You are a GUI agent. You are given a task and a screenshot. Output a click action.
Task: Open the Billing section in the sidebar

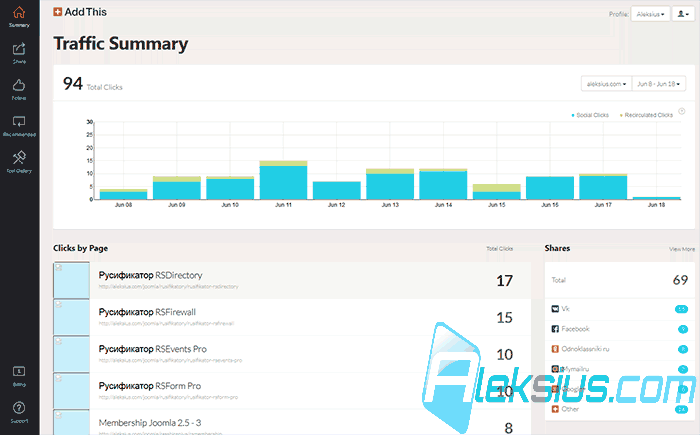(19, 376)
